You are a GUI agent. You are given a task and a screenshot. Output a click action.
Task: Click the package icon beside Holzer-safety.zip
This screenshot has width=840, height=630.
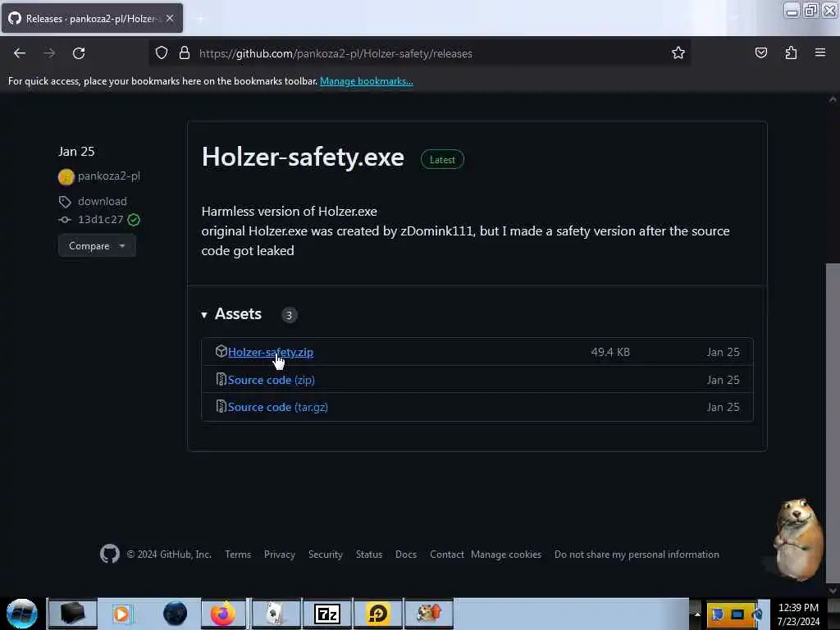221,351
